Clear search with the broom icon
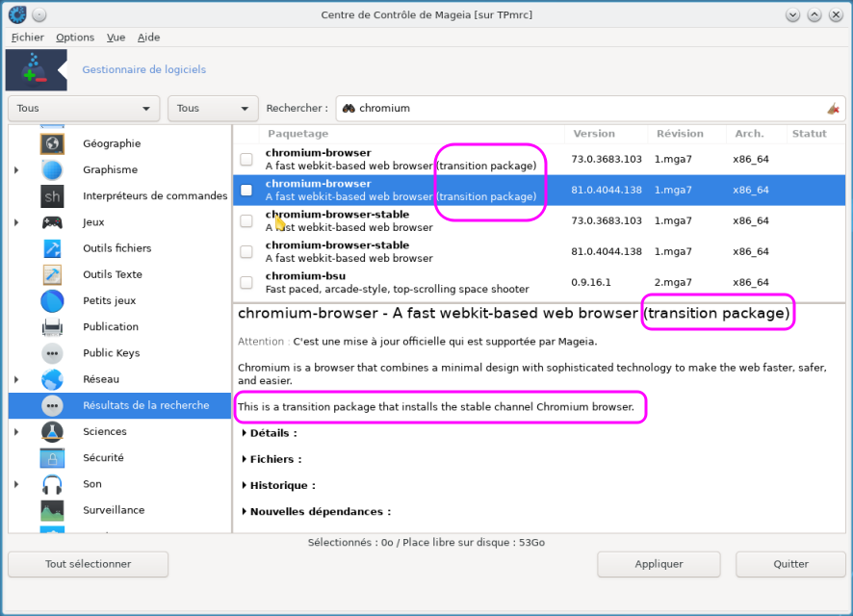The height and width of the screenshot is (616, 853). coord(833,108)
